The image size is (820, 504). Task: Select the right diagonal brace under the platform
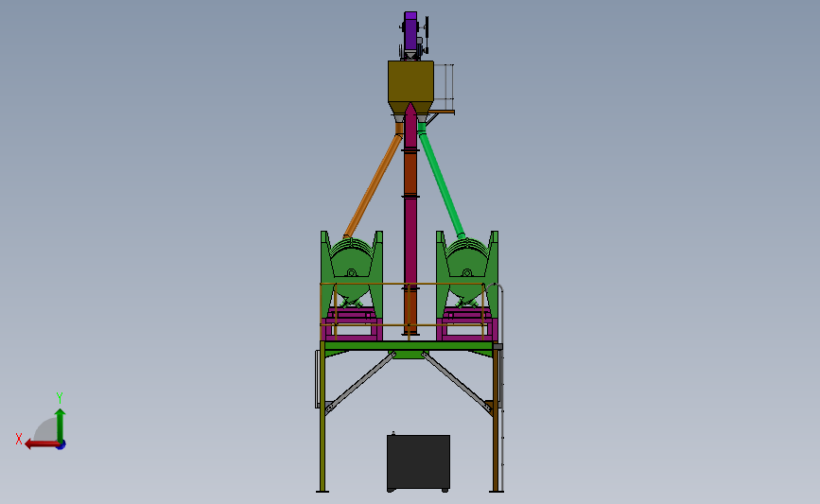(457, 383)
